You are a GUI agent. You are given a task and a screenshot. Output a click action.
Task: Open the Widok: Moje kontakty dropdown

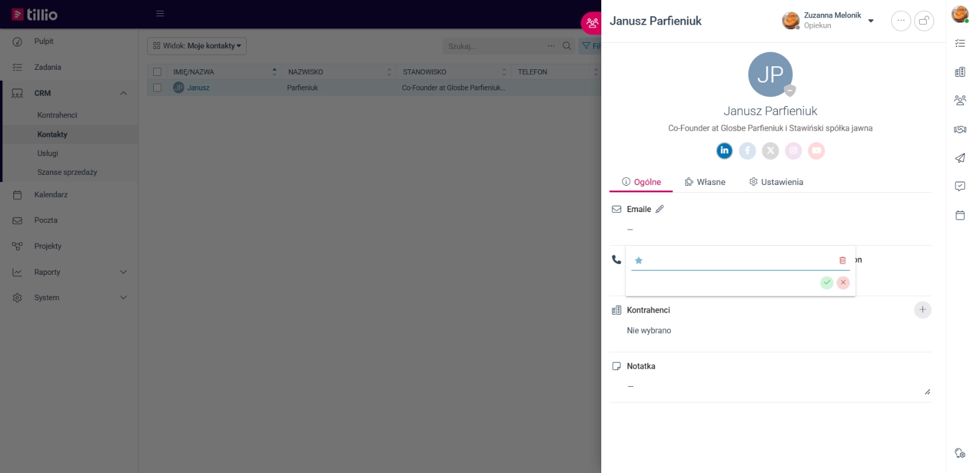[x=197, y=46]
